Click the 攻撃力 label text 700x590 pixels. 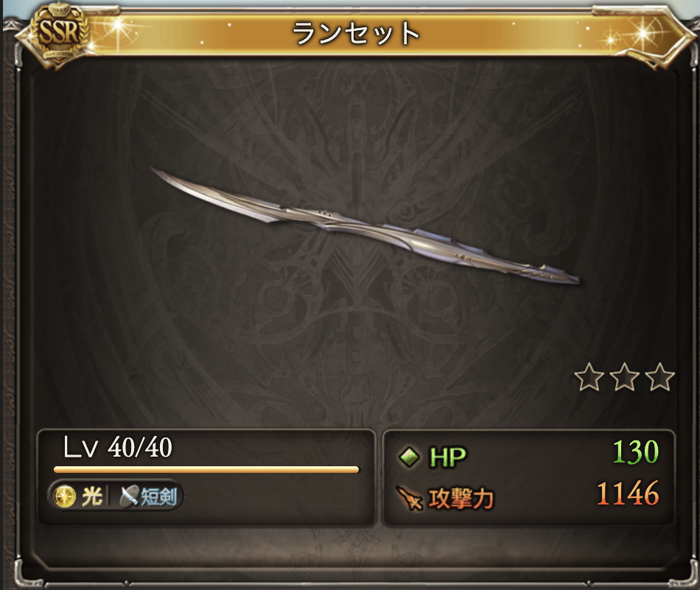(x=461, y=499)
